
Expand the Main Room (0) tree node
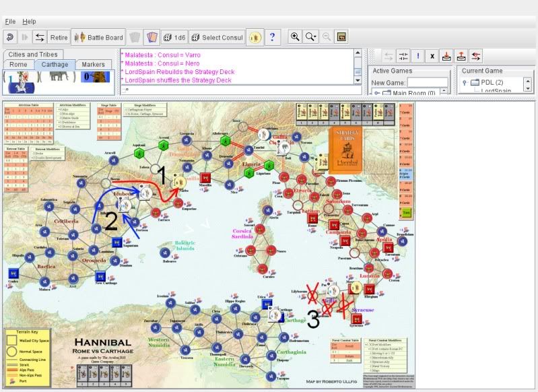tap(376, 93)
